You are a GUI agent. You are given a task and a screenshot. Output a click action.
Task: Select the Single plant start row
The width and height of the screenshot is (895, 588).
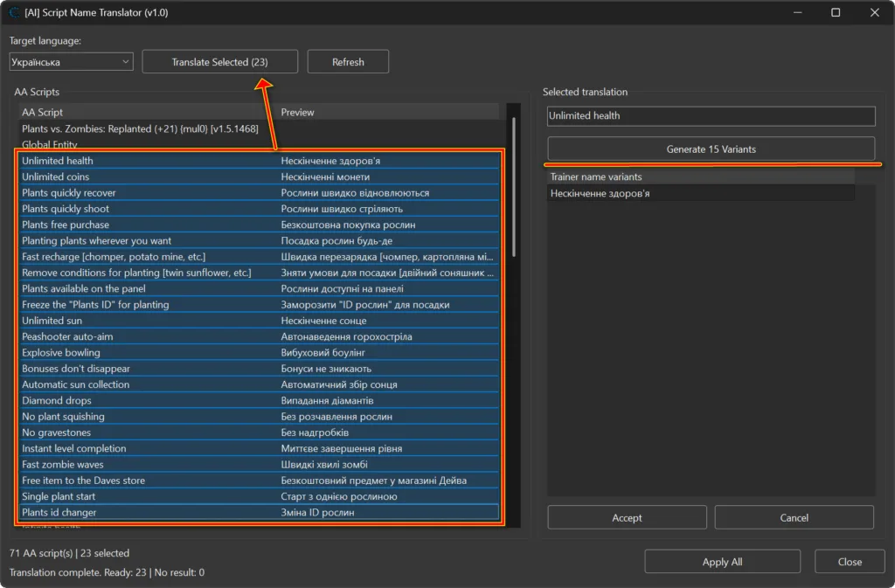(259, 496)
